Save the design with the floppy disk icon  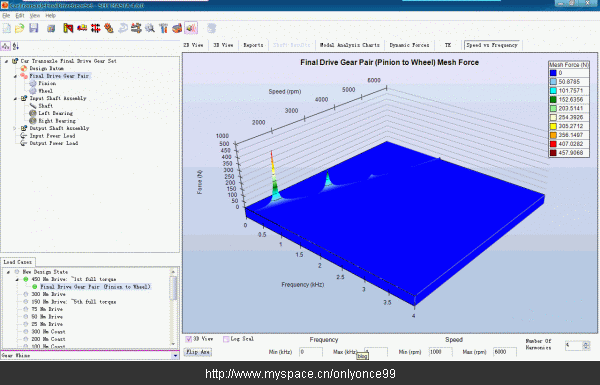pos(34,28)
